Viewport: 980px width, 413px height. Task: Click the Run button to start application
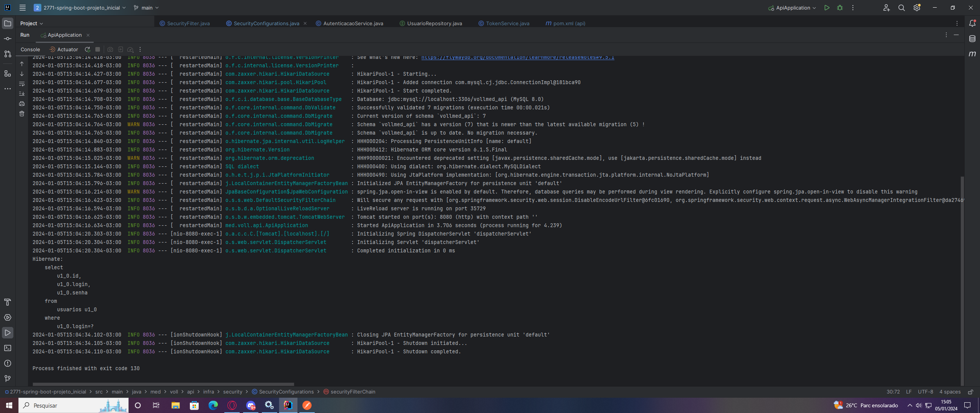coord(826,8)
